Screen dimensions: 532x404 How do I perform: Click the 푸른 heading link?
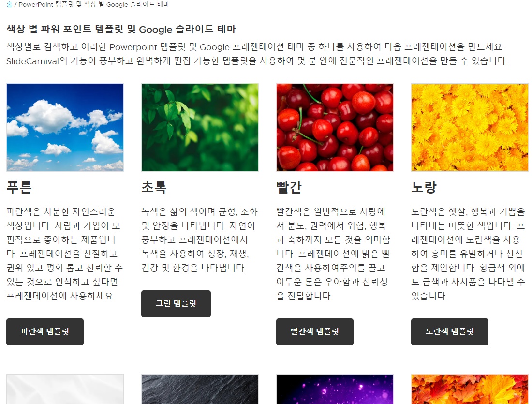point(18,187)
